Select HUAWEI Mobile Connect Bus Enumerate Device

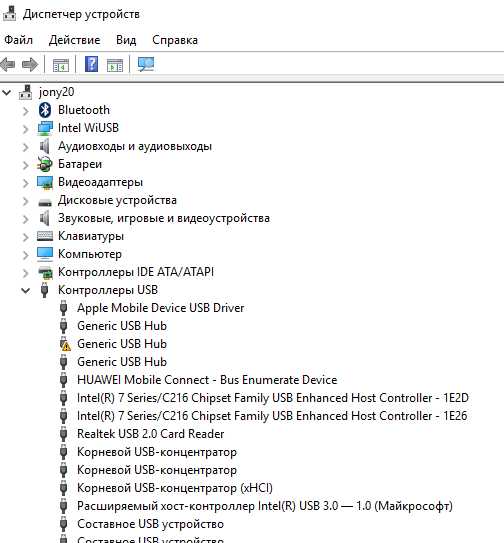(207, 380)
